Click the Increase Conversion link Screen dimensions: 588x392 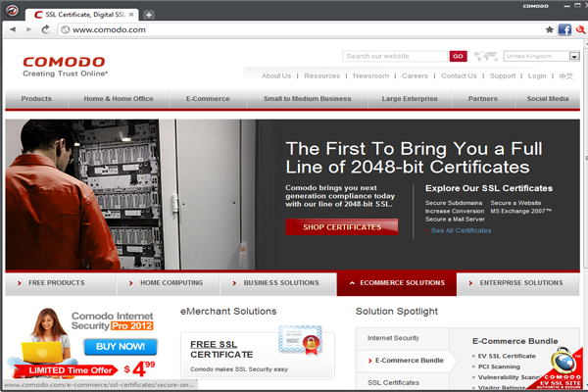pos(455,212)
